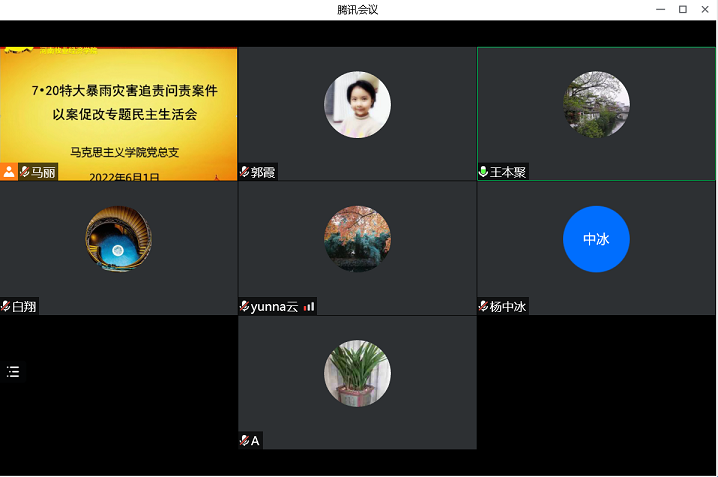The width and height of the screenshot is (718, 477).
Task: Select yunna云's autumn foliage avatar
Action: [357, 239]
